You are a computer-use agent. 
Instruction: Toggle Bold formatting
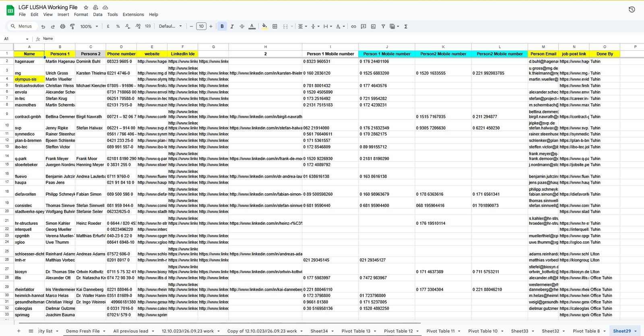tap(222, 27)
